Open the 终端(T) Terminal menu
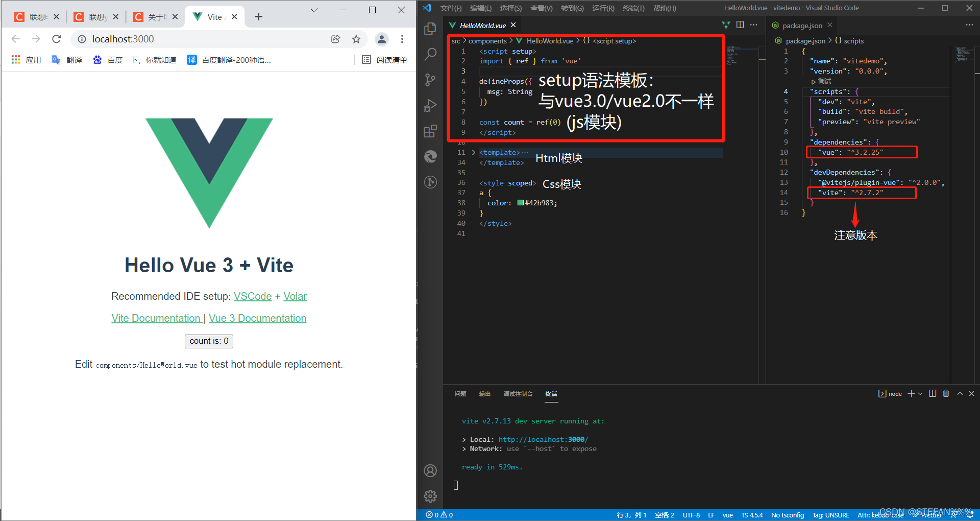Screen dimensions: 980x521 [x=634, y=8]
